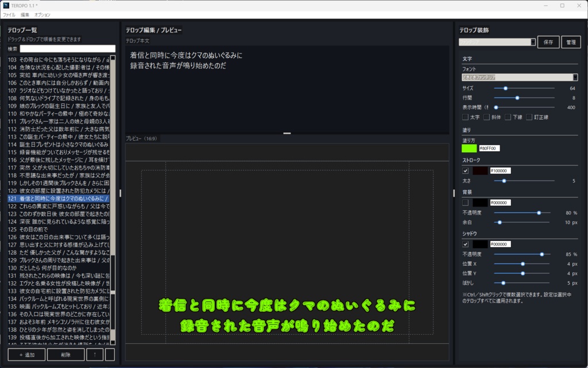Viewport: 588px width, 368px height.
Task: Click the 余白 padding slider
Action: click(522, 223)
